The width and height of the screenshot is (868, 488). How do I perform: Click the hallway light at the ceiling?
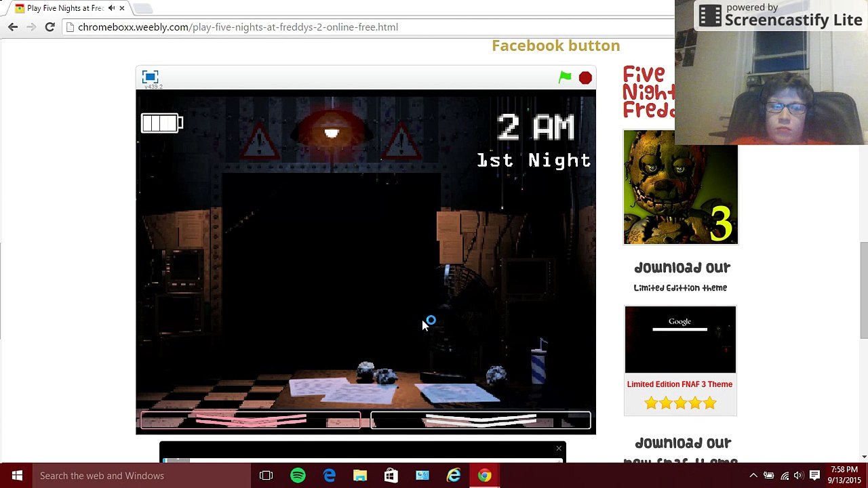[x=331, y=132]
